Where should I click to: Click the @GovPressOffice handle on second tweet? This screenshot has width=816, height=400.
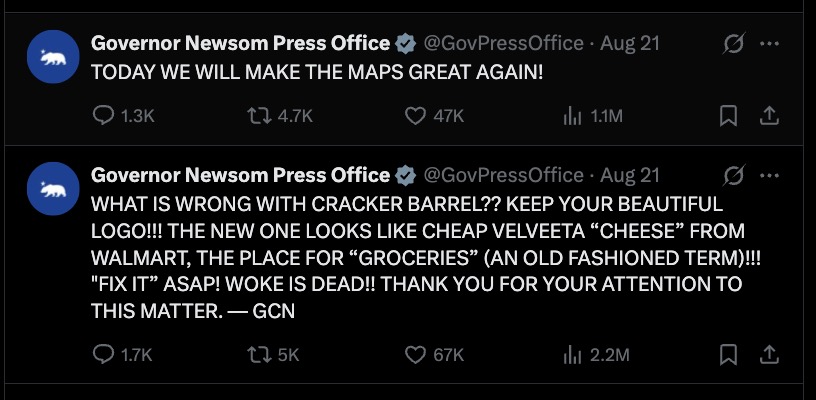503,175
